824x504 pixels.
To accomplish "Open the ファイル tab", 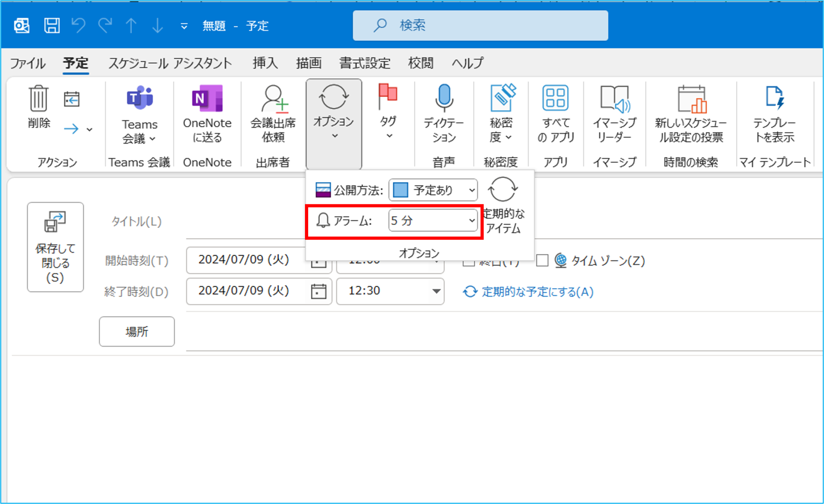I will [x=27, y=63].
